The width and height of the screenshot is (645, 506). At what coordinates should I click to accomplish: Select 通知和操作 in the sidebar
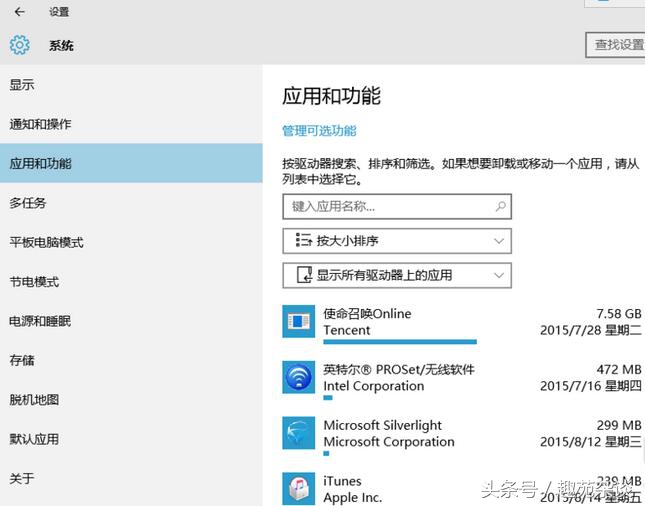tap(131, 124)
